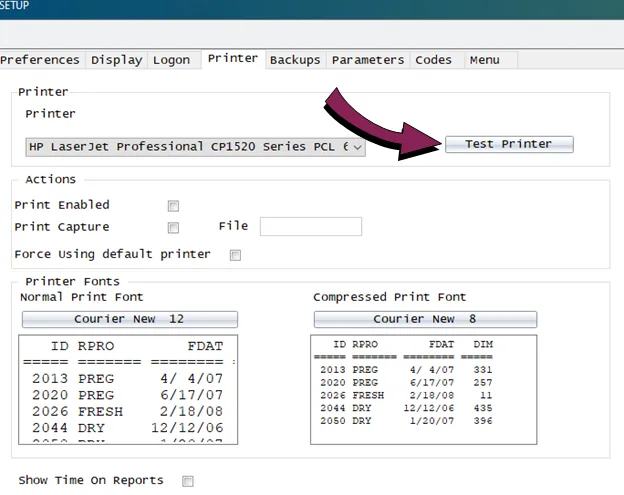The width and height of the screenshot is (624, 495).
Task: Click the 'Compressed Print Font' label
Action: 389,297
